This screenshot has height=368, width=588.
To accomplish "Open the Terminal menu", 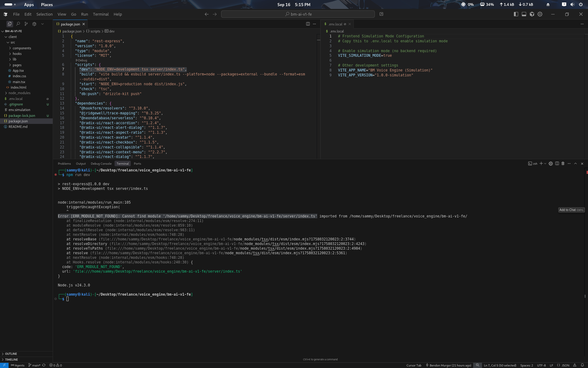I will (x=101, y=14).
